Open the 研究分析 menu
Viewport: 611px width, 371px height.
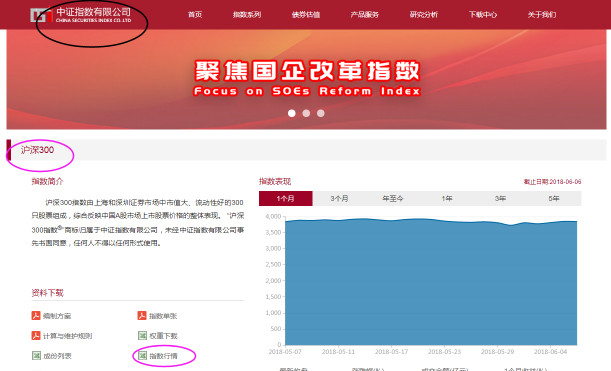click(x=424, y=15)
